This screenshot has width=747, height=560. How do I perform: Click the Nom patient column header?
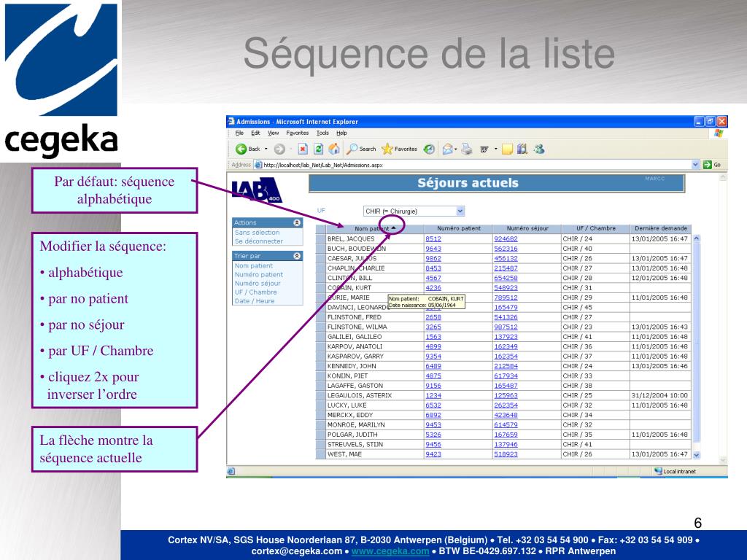point(375,228)
